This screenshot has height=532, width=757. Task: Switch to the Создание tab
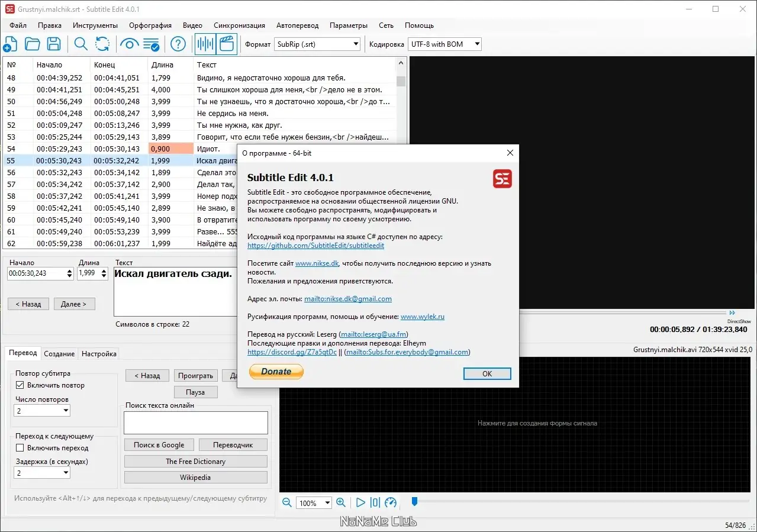[59, 354]
